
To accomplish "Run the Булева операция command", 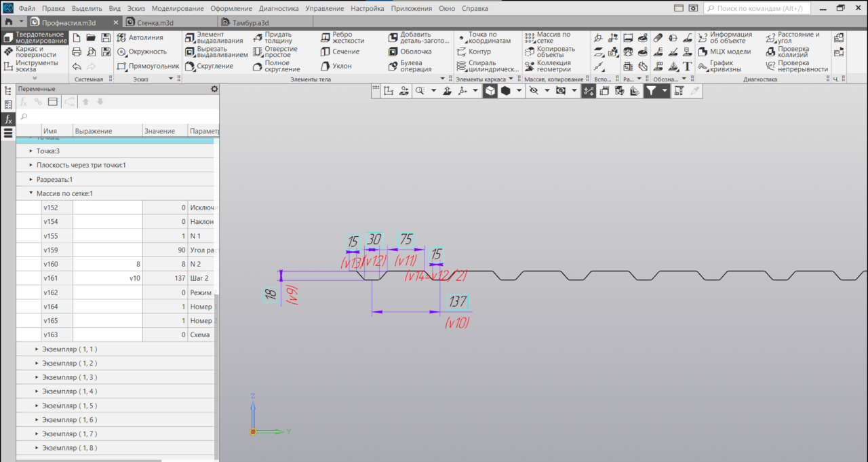I will (410, 66).
